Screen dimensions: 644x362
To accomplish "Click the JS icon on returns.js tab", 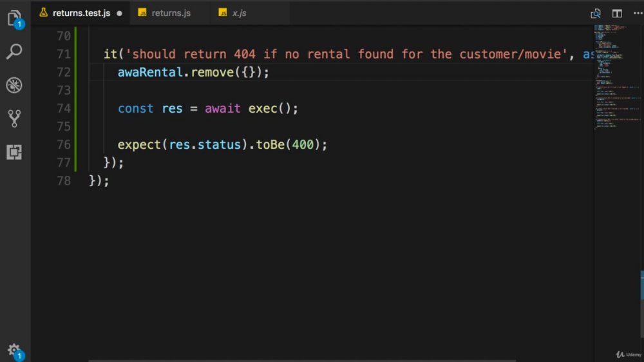I will coord(142,13).
